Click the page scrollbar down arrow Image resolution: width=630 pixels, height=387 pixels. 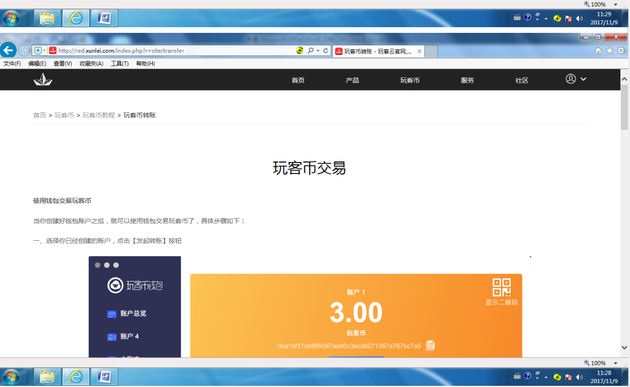click(x=624, y=347)
